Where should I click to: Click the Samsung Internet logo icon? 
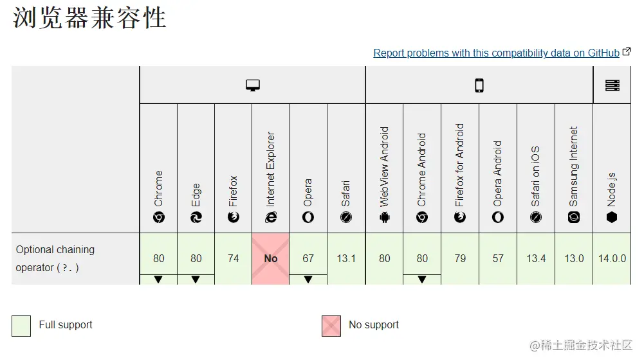[574, 217]
